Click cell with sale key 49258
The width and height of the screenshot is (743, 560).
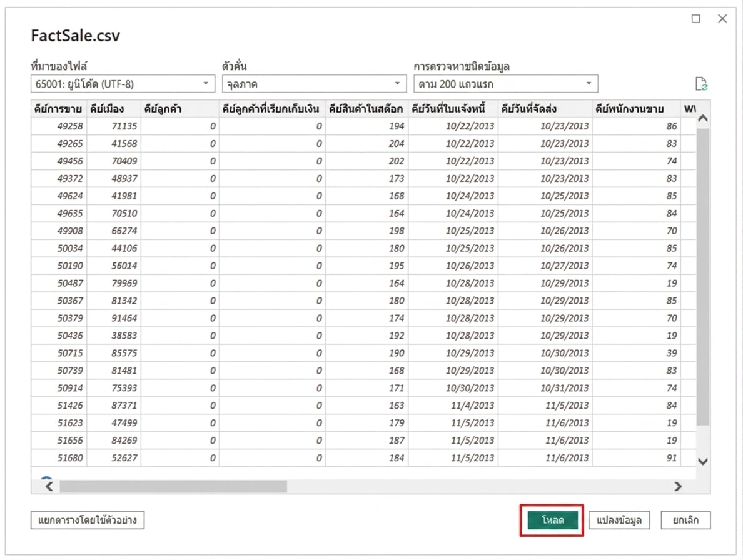[x=59, y=126]
